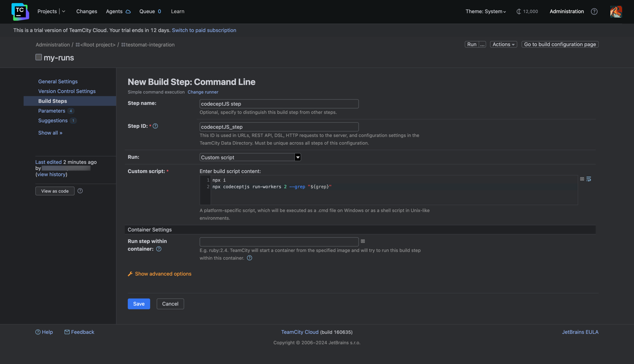Toggle soft wrap icon beside script editor
Viewport: 634px width, 364px height.
point(589,179)
